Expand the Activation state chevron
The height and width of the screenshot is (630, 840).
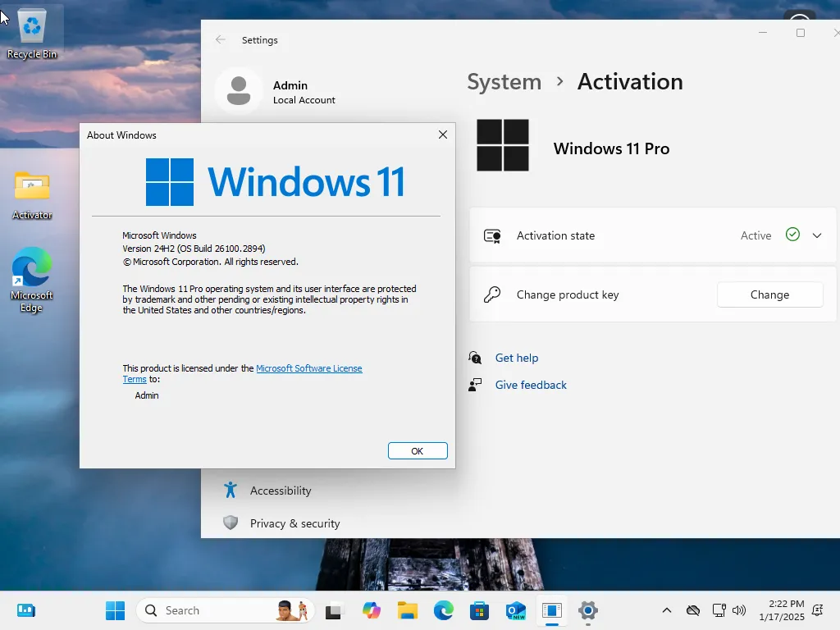[x=817, y=235]
